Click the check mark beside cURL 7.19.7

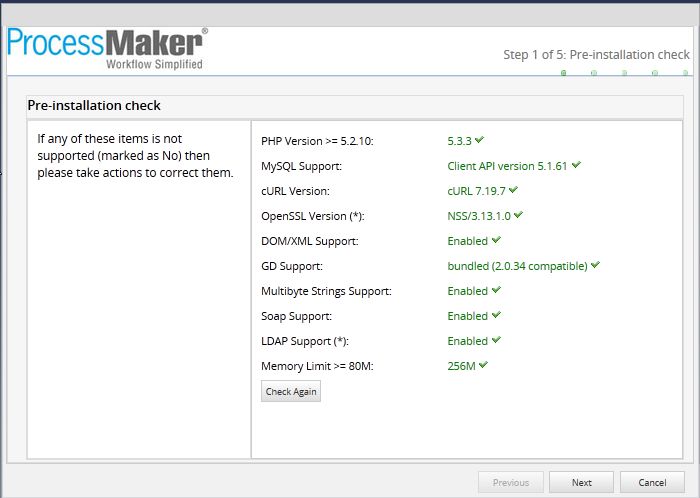coord(513,190)
